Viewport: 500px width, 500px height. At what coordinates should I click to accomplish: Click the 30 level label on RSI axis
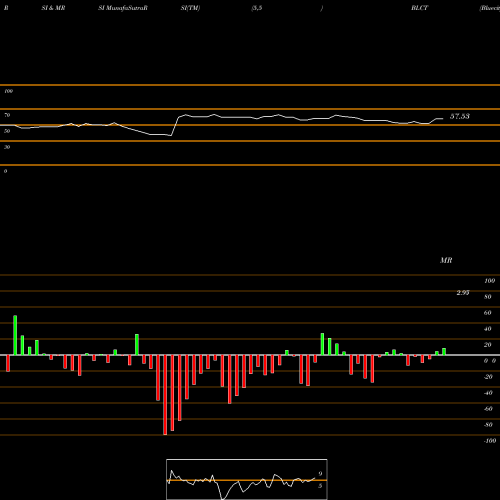7,147
